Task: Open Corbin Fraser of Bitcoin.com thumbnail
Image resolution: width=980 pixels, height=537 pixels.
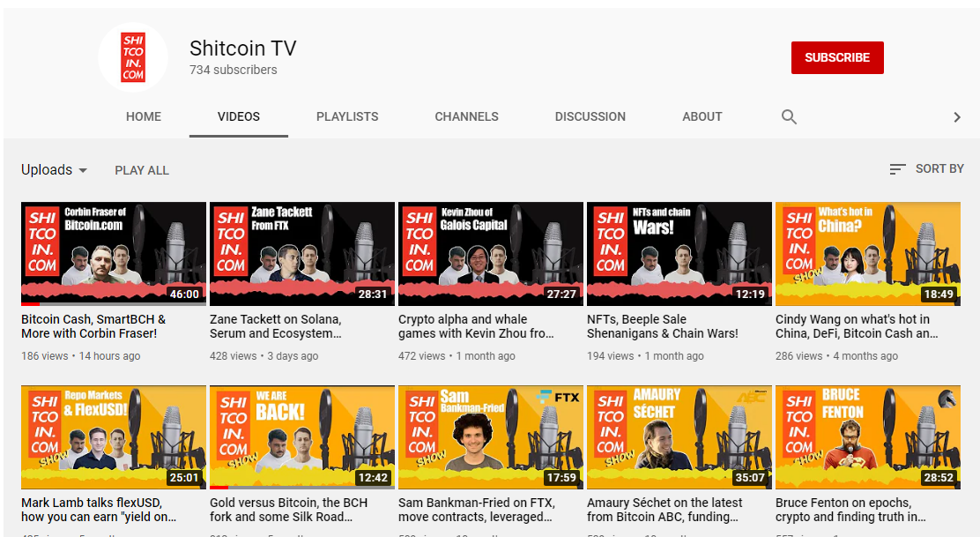Action: (114, 254)
